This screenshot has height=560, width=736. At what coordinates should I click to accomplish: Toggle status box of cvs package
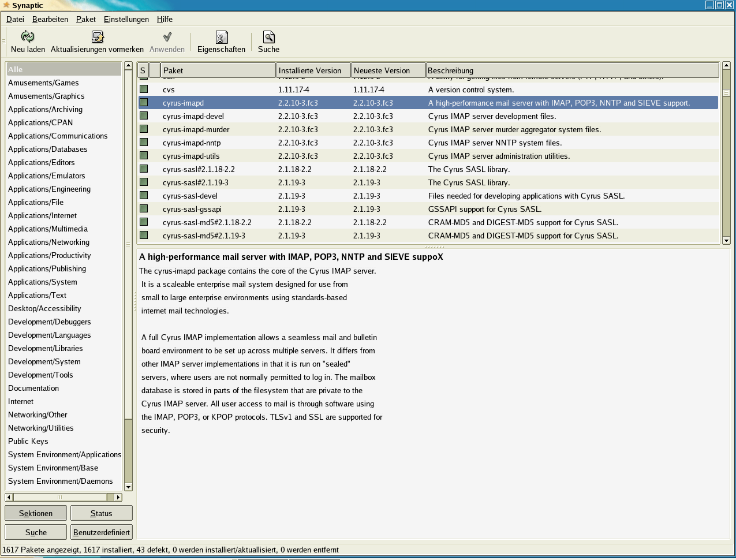tap(144, 89)
